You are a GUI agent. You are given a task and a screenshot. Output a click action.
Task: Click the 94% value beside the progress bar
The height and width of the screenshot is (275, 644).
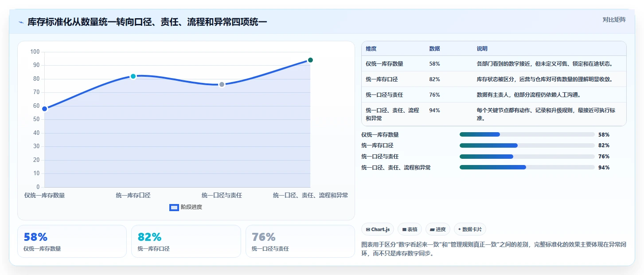click(604, 167)
